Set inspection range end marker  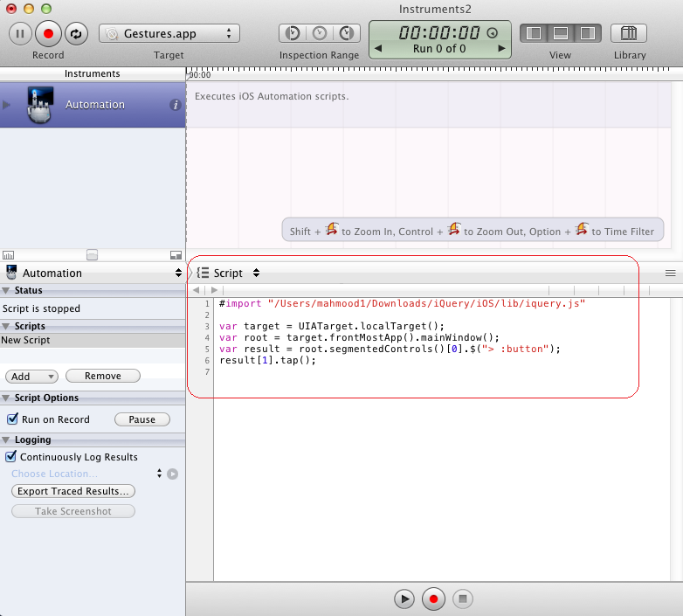[347, 33]
